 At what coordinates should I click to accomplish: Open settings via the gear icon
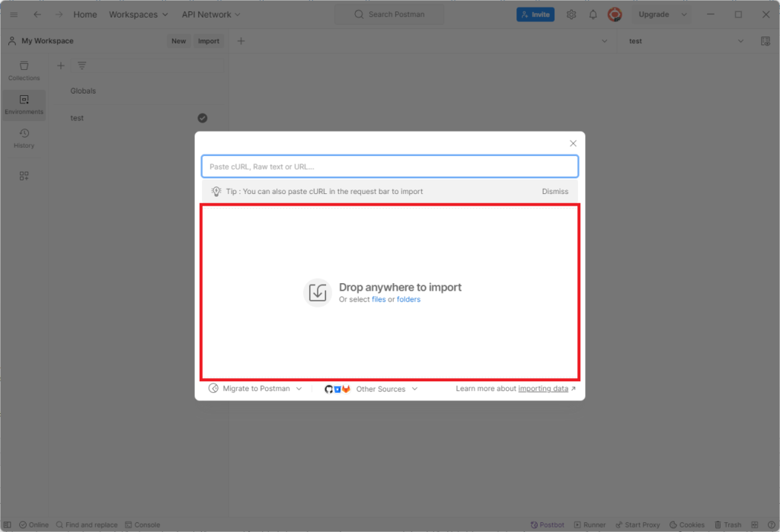(x=571, y=14)
